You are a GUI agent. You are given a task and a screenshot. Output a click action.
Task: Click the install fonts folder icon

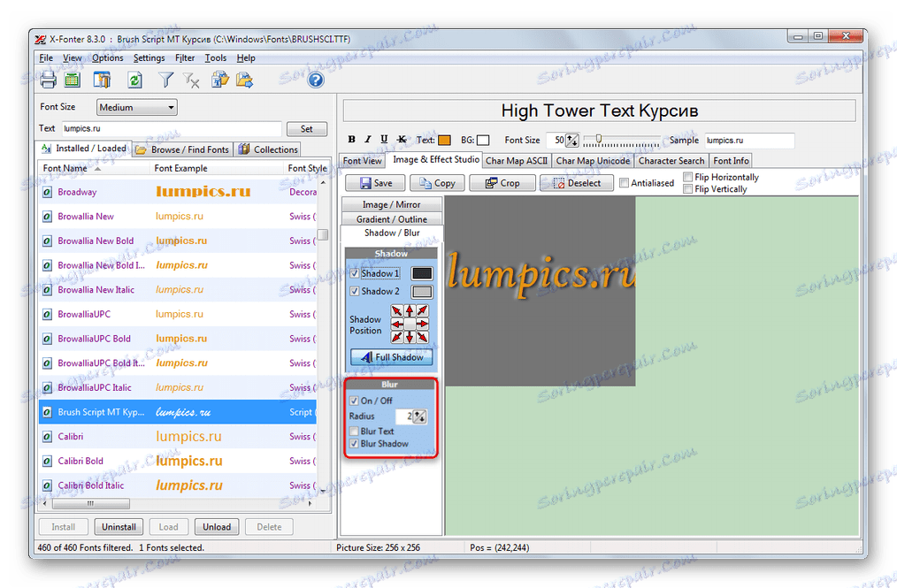220,80
